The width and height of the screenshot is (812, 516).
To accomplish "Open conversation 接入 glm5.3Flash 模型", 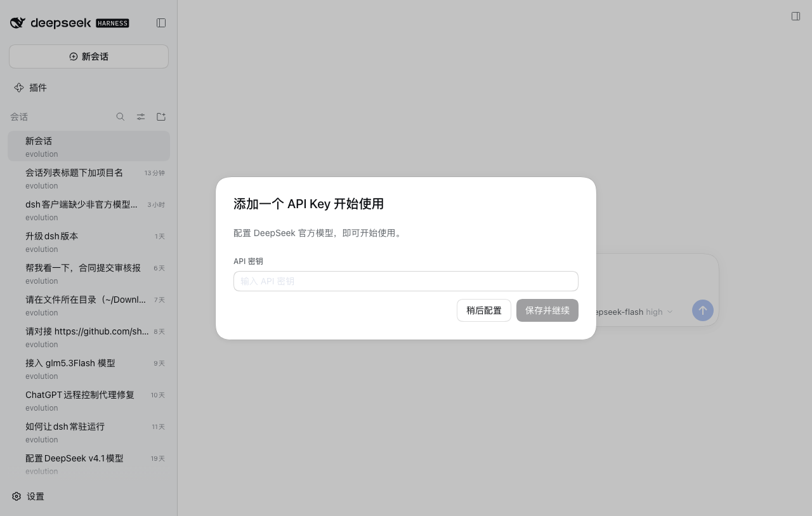I will [89, 369].
